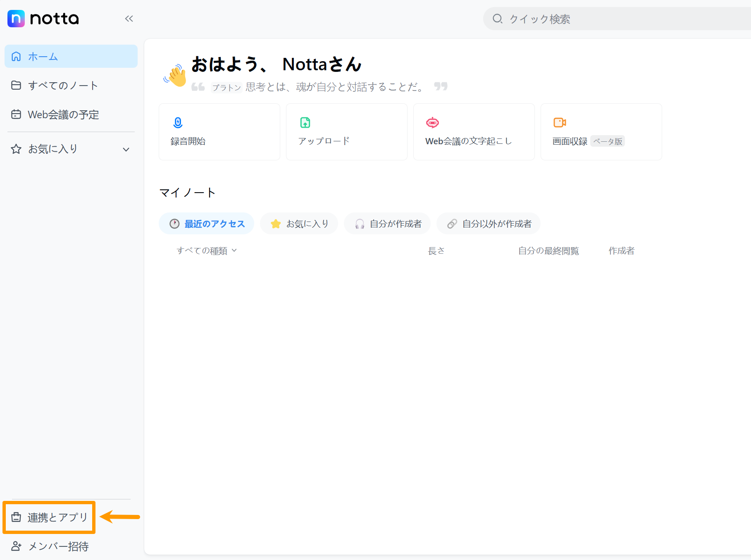Click the 長さ column header
Image resolution: width=751 pixels, height=560 pixels.
tap(436, 250)
